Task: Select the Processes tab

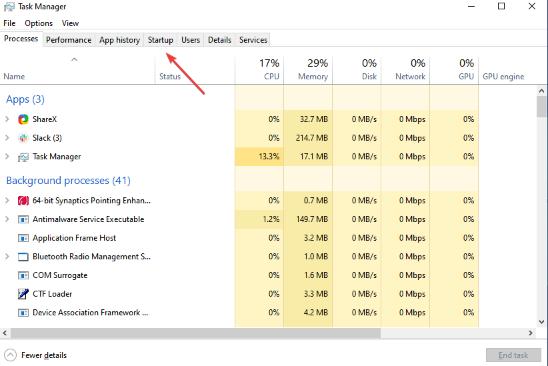Action: click(21, 38)
